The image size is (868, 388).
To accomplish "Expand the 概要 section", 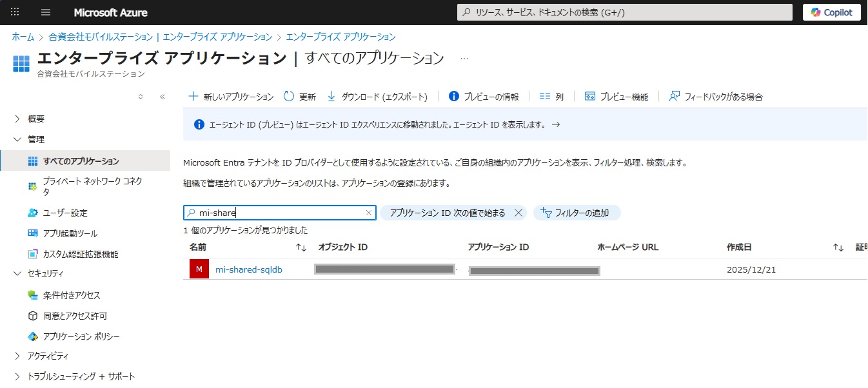I will click(17, 119).
